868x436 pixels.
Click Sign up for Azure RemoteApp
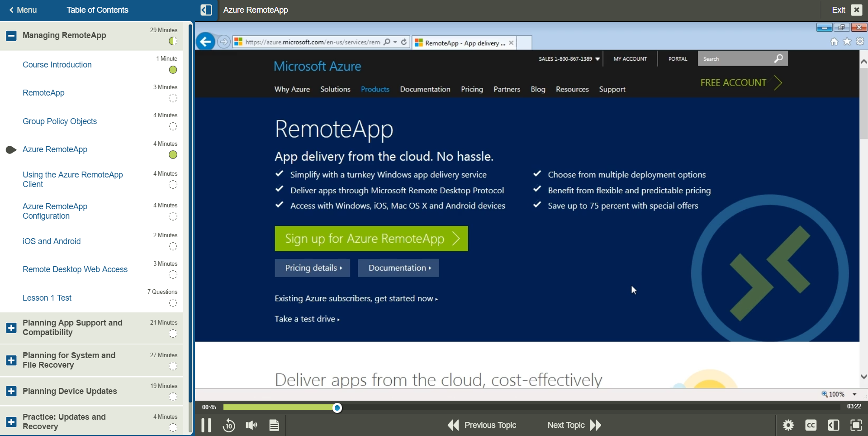[x=371, y=239]
